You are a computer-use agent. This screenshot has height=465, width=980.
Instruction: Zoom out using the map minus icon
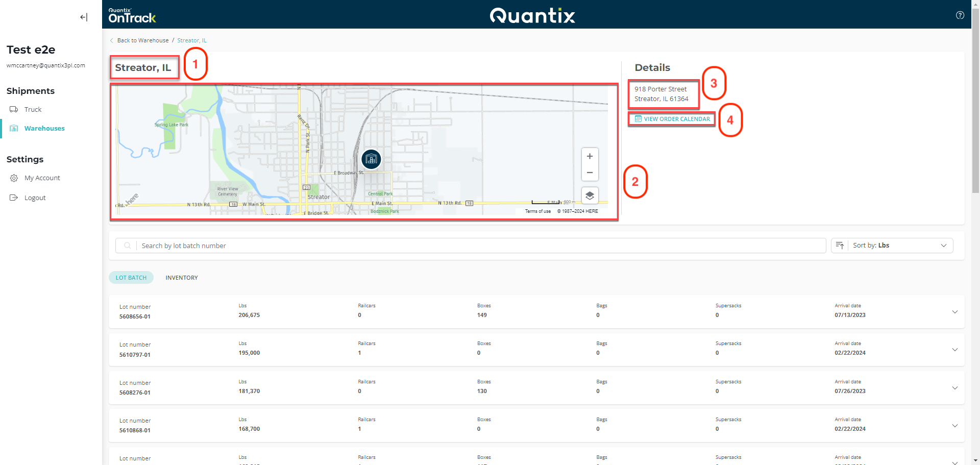pos(590,173)
